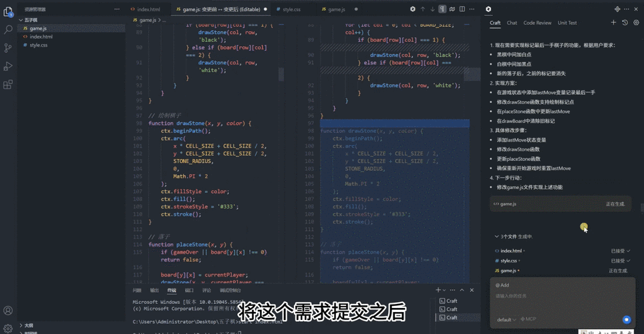Open the Search view in activity bar
Image resolution: width=644 pixels, height=334 pixels.
tap(9, 30)
